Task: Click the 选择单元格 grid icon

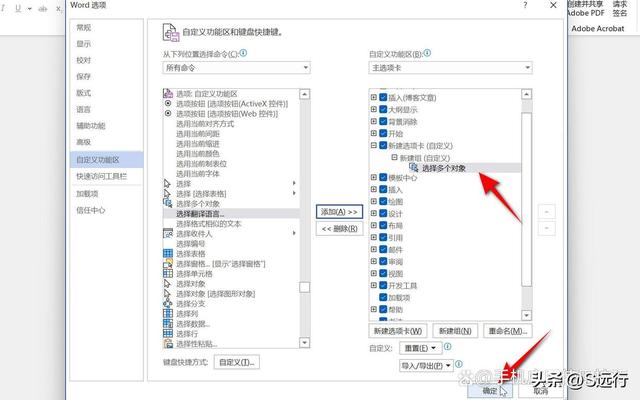Action: point(168,273)
